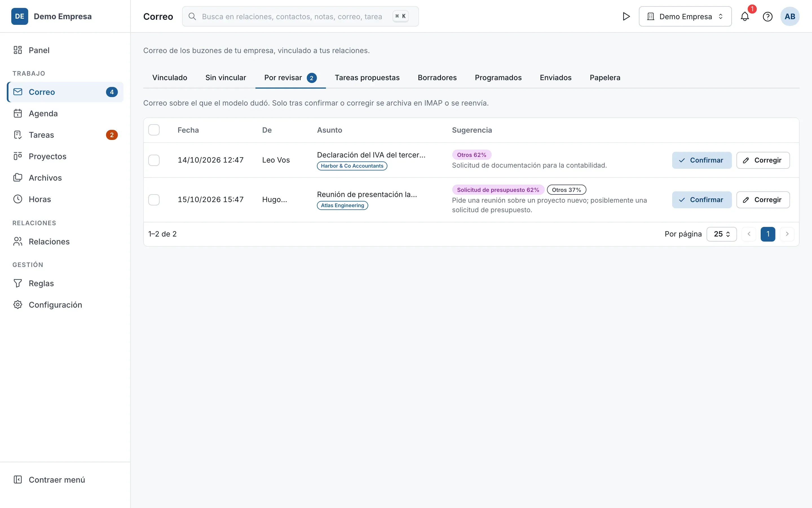Click the Reglas funnel icon
This screenshot has width=812, height=508.
click(x=18, y=283)
